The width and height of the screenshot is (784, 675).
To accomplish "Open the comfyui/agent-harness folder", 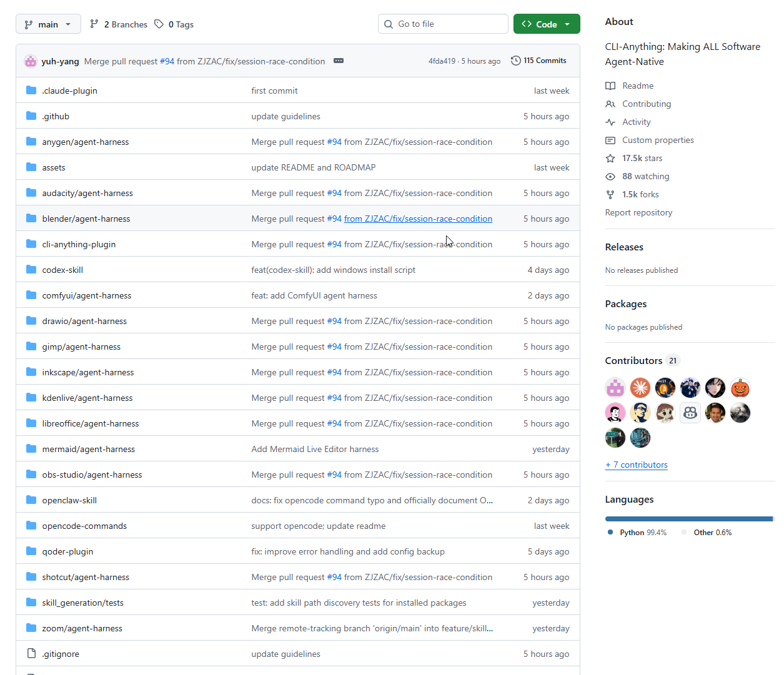I will (87, 295).
